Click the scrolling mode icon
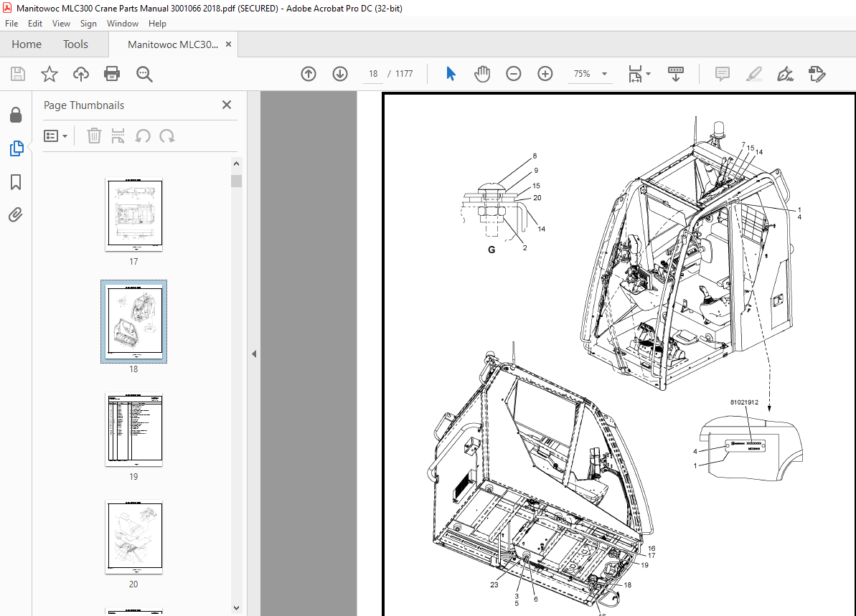Image resolution: width=856 pixels, height=616 pixels. click(676, 74)
